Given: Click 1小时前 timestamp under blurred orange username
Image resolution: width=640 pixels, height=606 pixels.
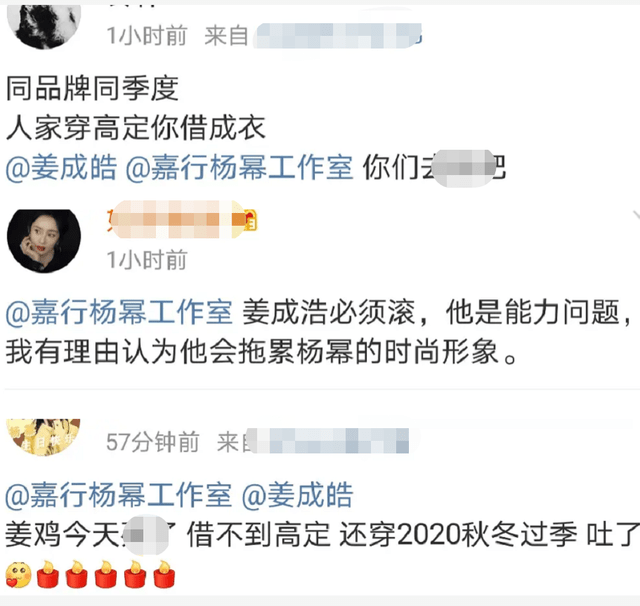Looking at the screenshot, I should point(147,260).
